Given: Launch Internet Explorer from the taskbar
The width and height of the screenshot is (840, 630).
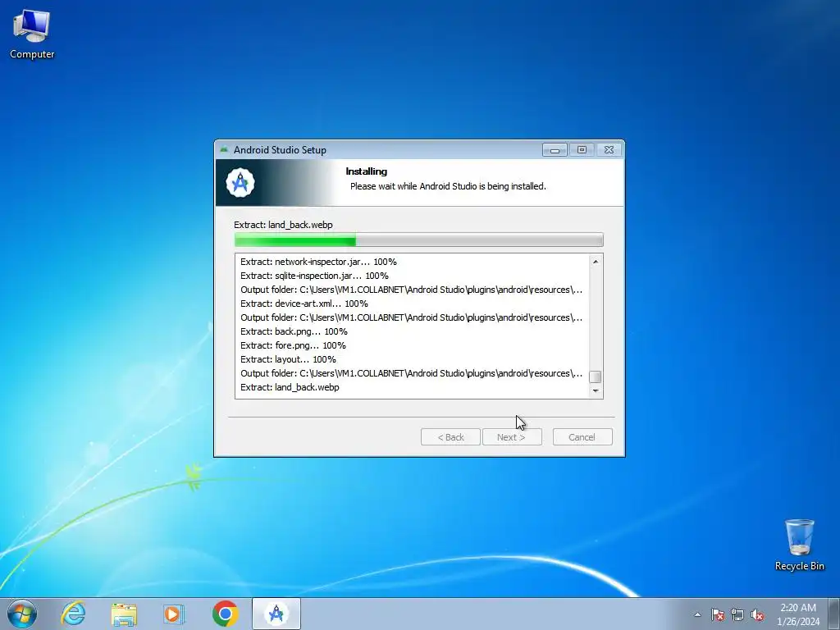Looking at the screenshot, I should [73, 614].
